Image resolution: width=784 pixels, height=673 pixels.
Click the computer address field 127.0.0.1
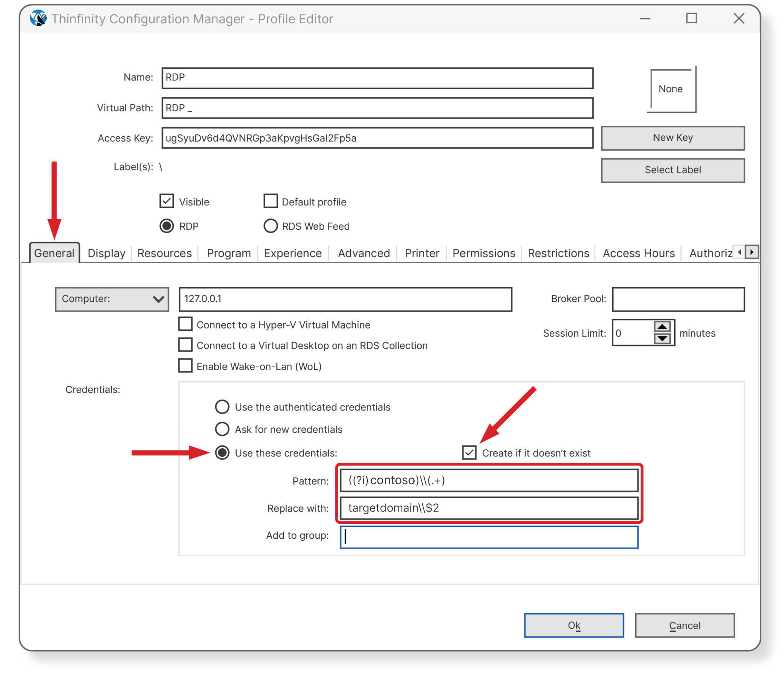point(345,299)
